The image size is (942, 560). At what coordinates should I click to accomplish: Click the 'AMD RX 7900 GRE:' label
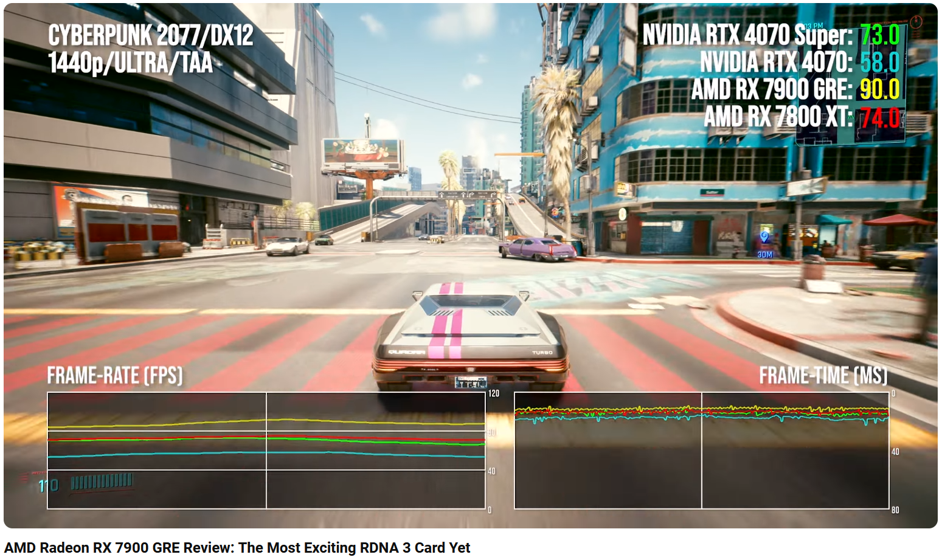tap(772, 89)
